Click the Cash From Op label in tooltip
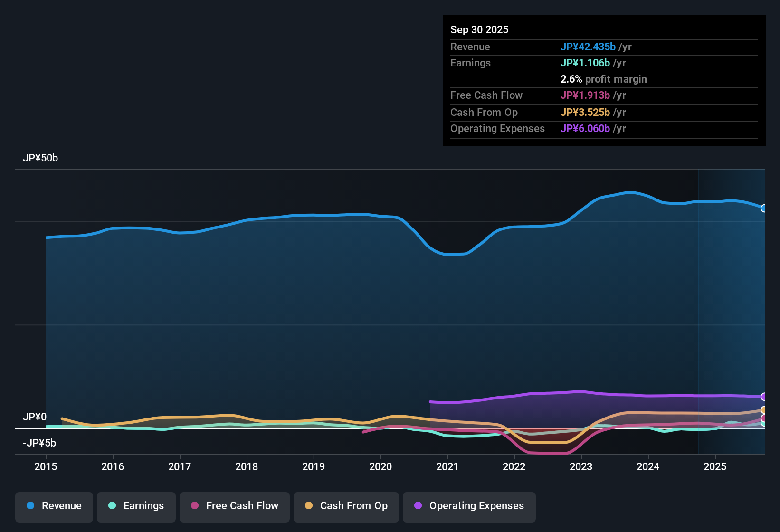The height and width of the screenshot is (532, 780). coord(484,113)
